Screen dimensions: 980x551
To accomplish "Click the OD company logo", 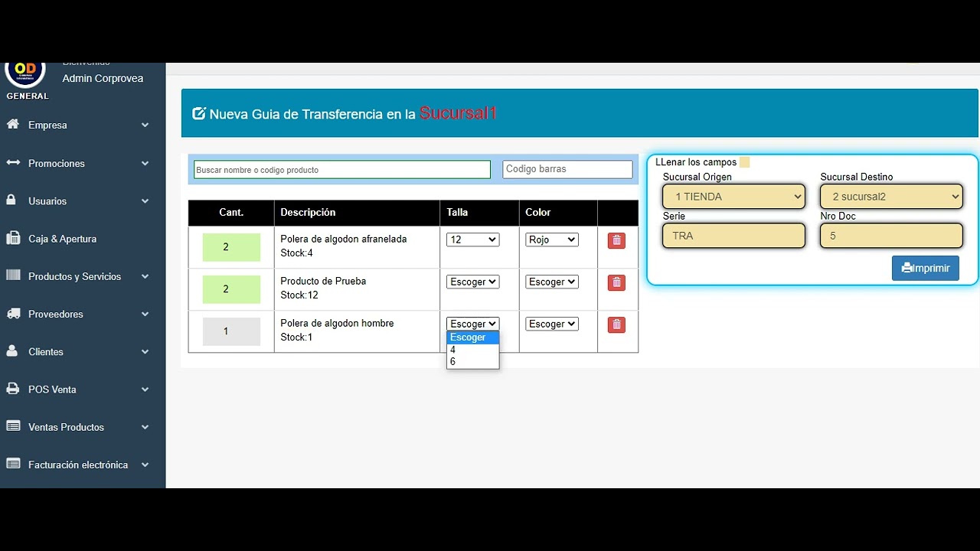I will pyautogui.click(x=25, y=71).
